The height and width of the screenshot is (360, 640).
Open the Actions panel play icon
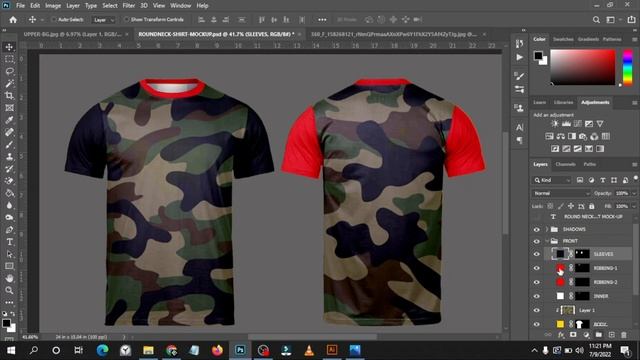click(519, 57)
